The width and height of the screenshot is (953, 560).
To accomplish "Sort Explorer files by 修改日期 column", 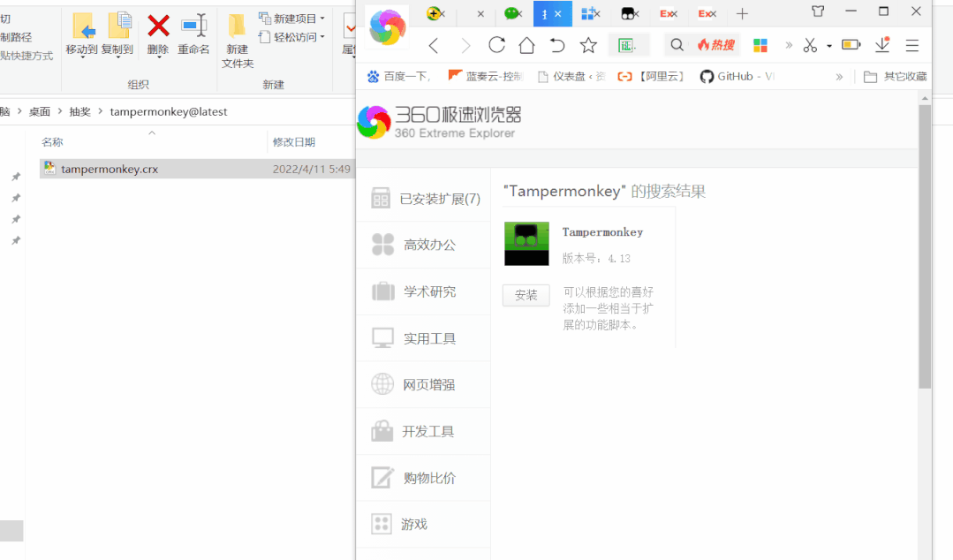I will pos(293,142).
